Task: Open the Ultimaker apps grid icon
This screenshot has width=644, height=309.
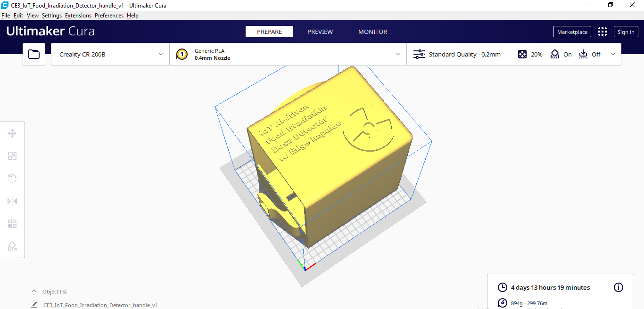Action: [602, 32]
